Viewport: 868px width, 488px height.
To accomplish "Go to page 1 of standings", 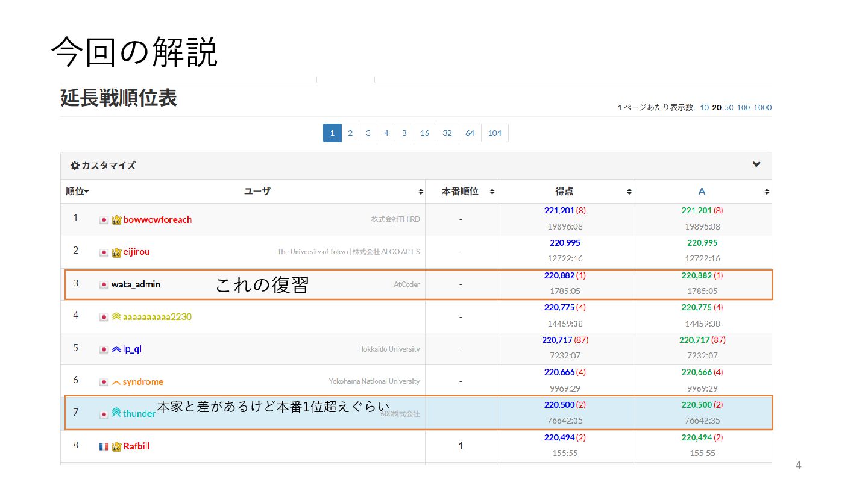I will pyautogui.click(x=332, y=133).
